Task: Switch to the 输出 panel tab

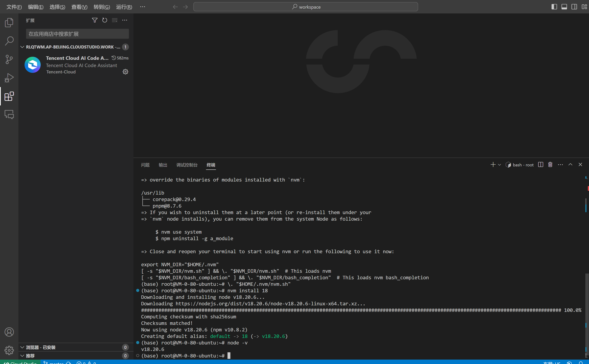Action: click(163, 165)
